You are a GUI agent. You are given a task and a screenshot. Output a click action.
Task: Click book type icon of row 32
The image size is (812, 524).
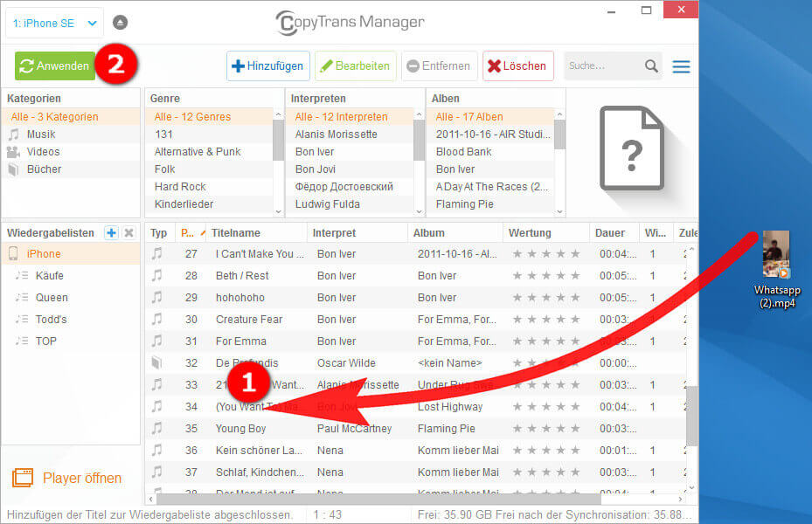pos(157,362)
